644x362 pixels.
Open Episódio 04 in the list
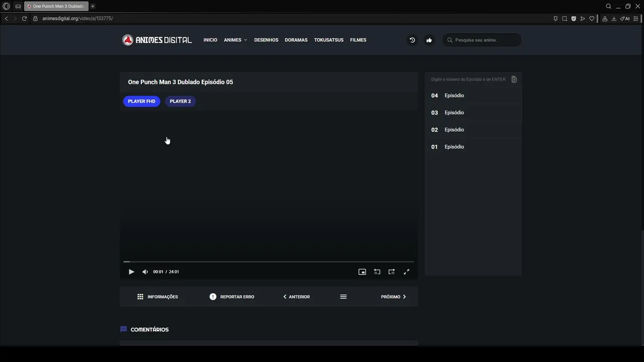coord(473,96)
